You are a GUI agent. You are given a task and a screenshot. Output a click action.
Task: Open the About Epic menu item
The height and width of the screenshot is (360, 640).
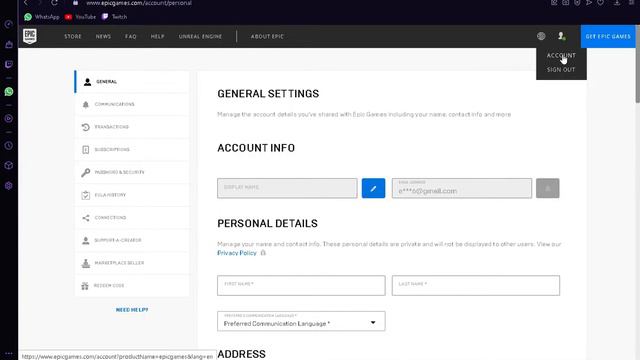pyautogui.click(x=267, y=36)
